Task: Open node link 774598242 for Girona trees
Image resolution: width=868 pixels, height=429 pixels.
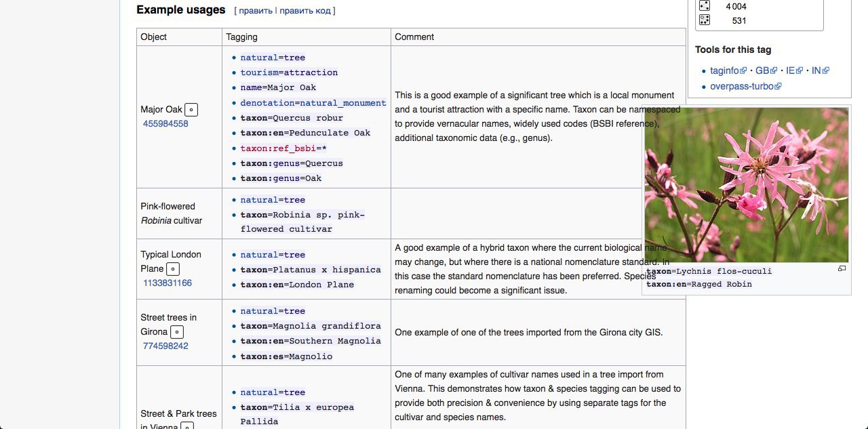Action: [x=165, y=346]
